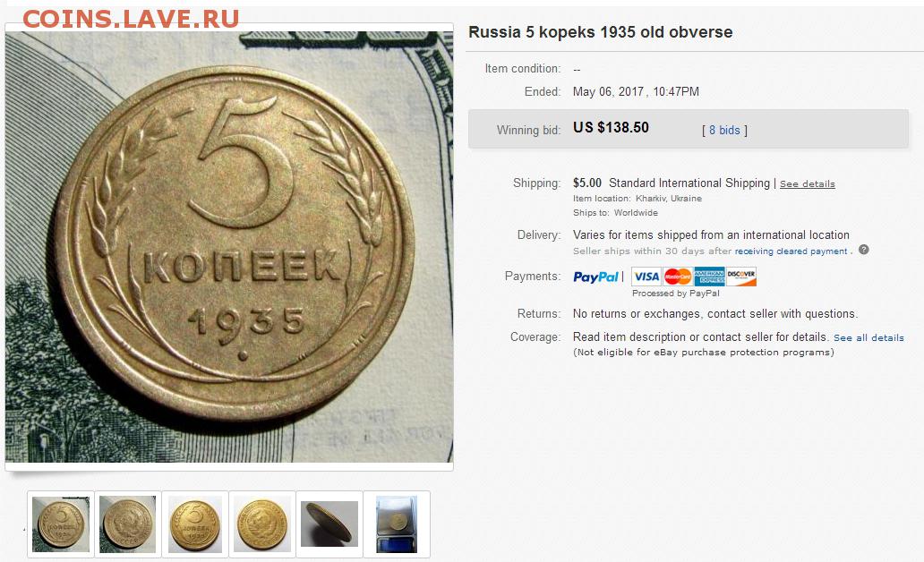924x562 pixels.
Task: Click the COINS.LAVE.RU watermark logo
Action: point(131,19)
